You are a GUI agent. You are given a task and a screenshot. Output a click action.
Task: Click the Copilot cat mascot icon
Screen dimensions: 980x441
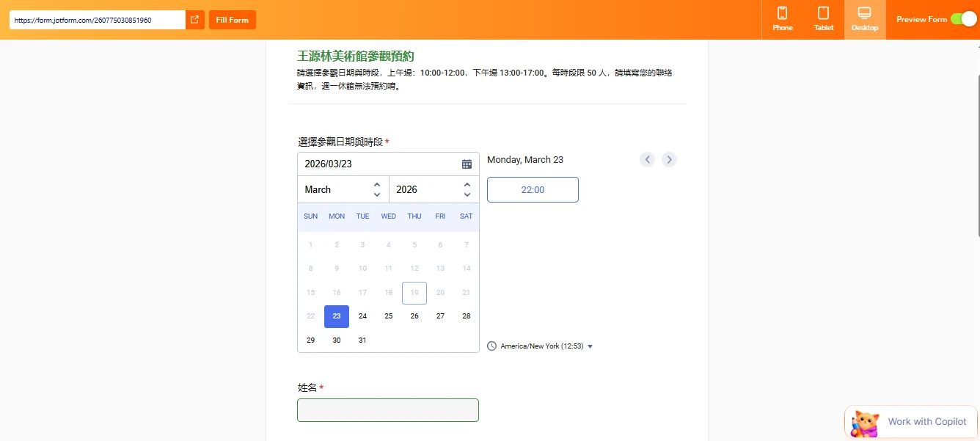point(864,422)
